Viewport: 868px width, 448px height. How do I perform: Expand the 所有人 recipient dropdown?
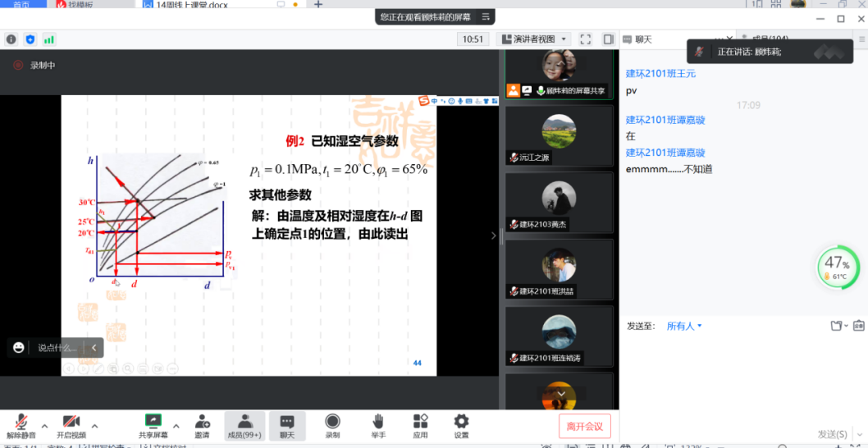(x=684, y=326)
